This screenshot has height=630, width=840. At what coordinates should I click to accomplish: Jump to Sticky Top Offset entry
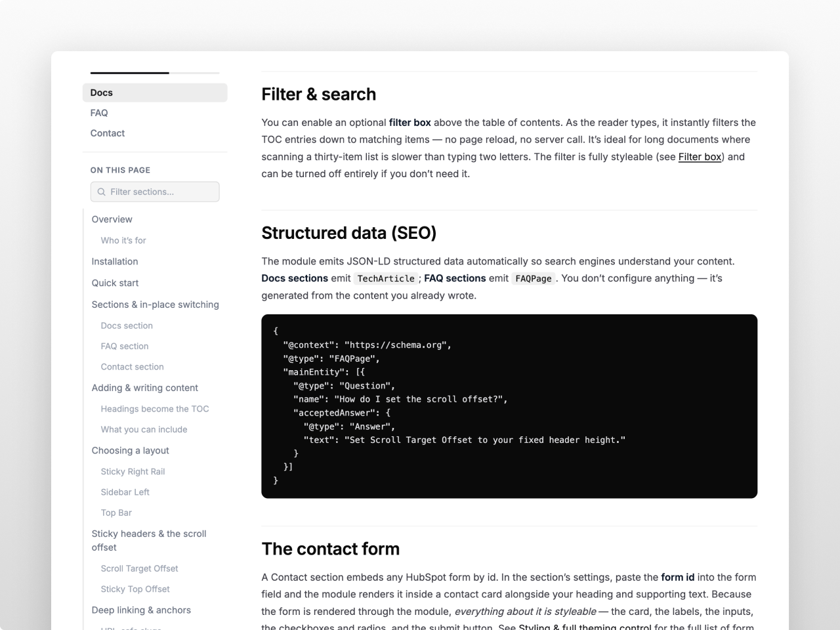135,589
